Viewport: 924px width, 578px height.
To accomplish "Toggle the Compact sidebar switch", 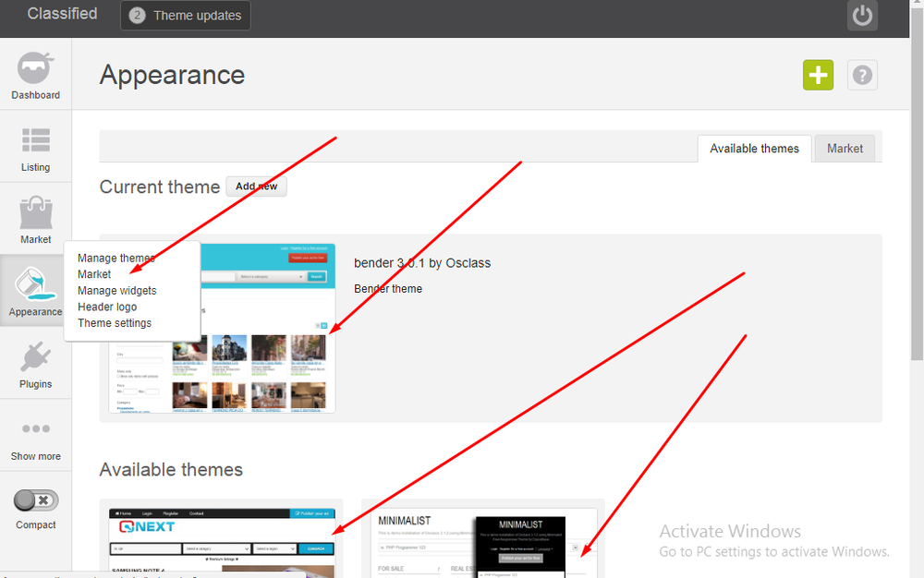I will pyautogui.click(x=36, y=500).
